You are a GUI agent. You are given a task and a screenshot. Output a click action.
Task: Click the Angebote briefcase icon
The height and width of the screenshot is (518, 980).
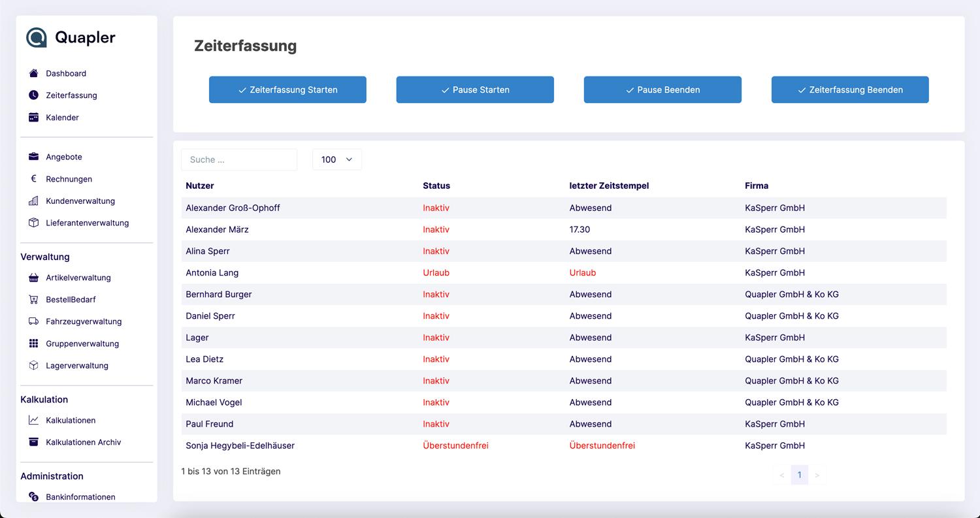coord(34,157)
